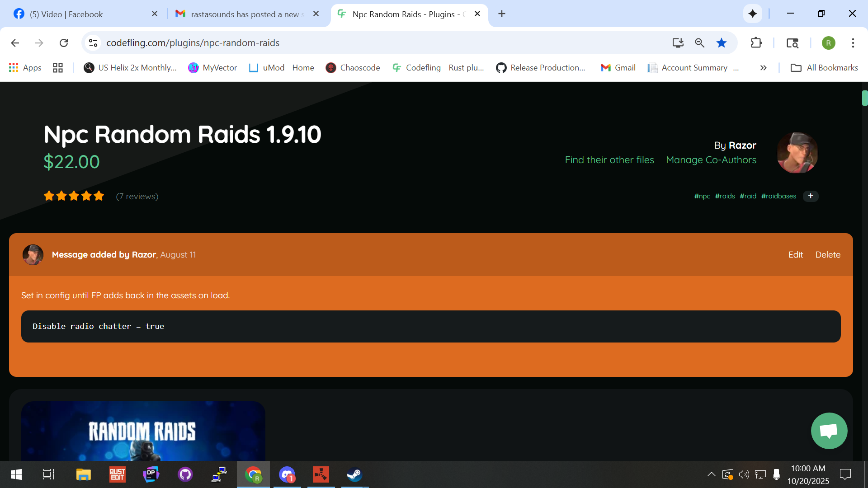Image resolution: width=868 pixels, height=488 pixels.
Task: Click the add tag plus button
Action: coord(811,196)
